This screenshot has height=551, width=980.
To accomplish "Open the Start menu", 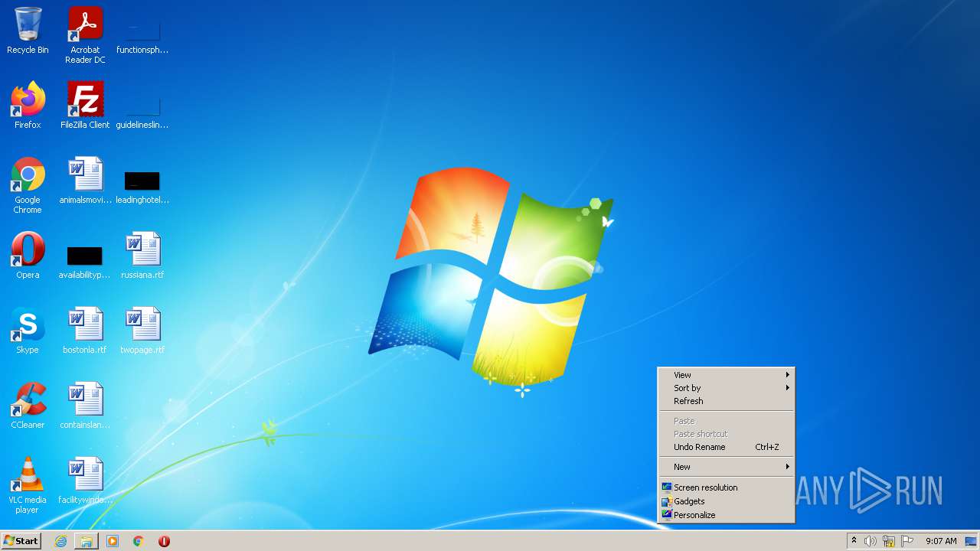I will coord(21,541).
